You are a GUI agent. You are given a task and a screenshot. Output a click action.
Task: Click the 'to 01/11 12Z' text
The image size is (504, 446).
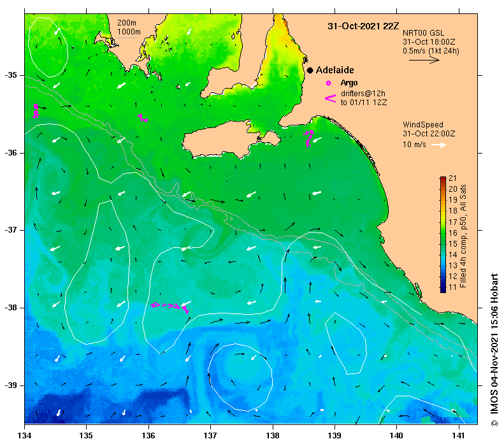(x=364, y=103)
